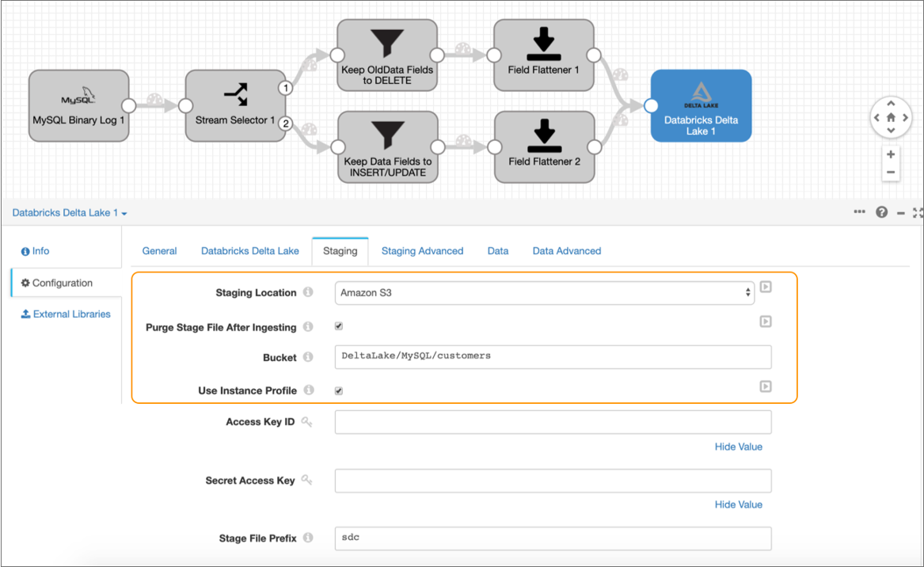Screen dimensions: 924x567
Task: Open the Data Advanced tab
Action: click(566, 251)
